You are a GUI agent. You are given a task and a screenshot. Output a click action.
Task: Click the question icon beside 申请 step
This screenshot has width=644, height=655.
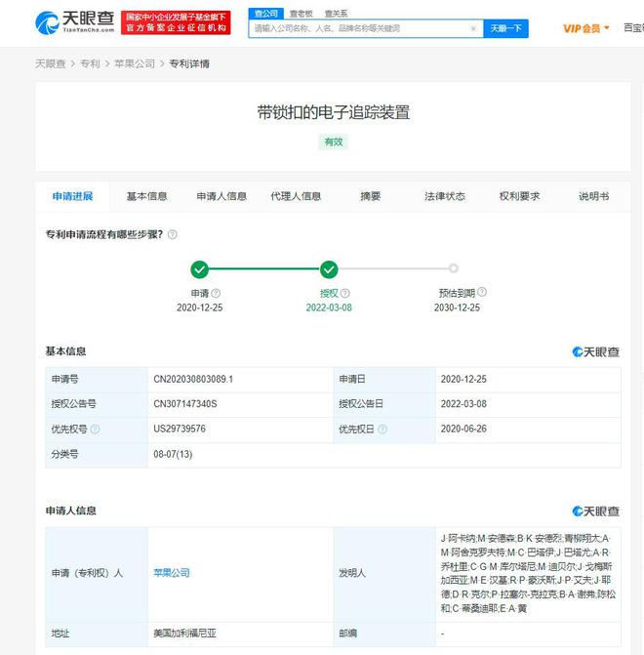216,293
